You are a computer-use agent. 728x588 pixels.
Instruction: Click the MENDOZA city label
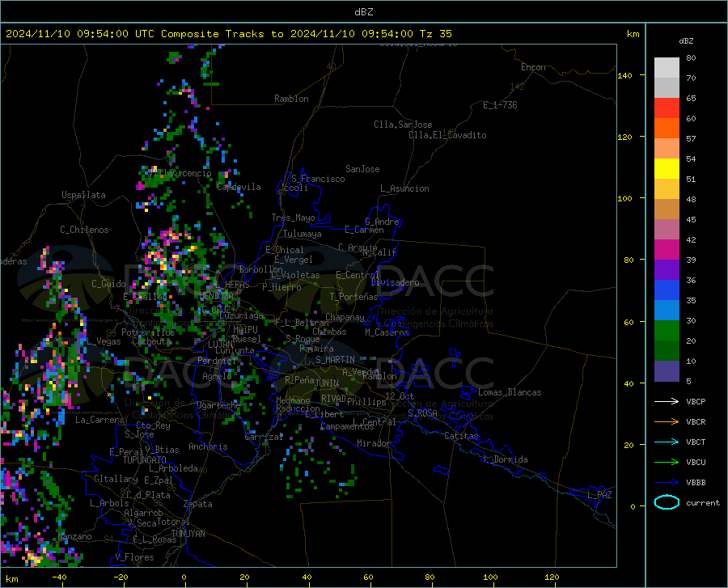coord(216,296)
